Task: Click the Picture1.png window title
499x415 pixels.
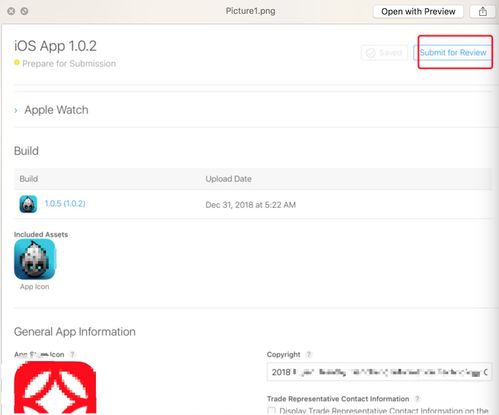Action: pyautogui.click(x=251, y=11)
